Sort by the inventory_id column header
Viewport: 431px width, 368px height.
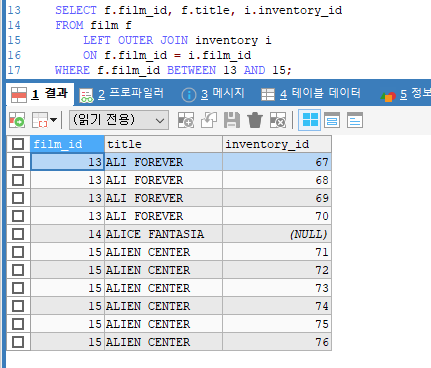(277, 144)
